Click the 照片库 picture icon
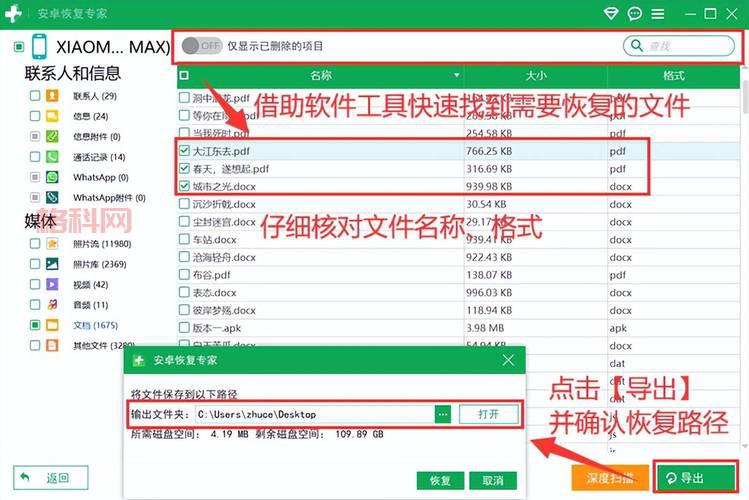This screenshot has width=749, height=500. (x=52, y=264)
